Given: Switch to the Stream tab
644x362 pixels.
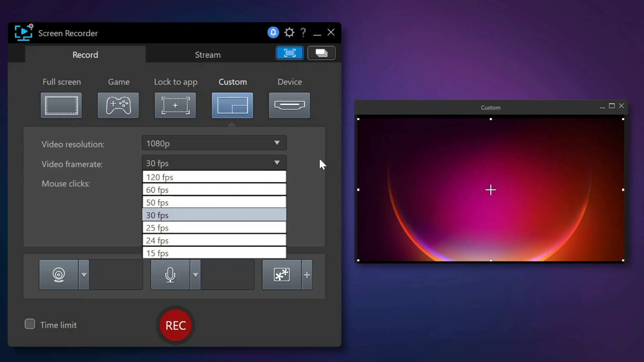Looking at the screenshot, I should pyautogui.click(x=208, y=54).
